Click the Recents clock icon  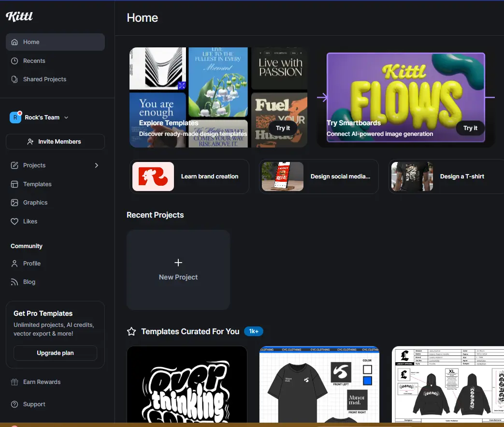click(x=14, y=61)
